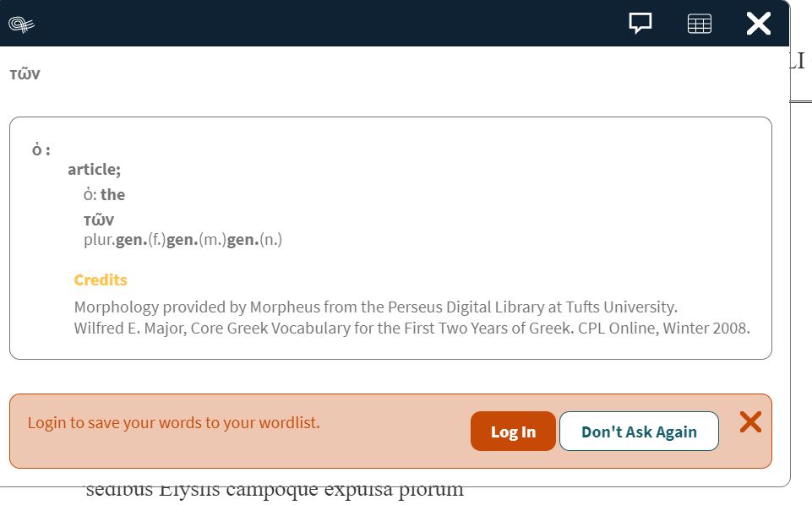Screen dimensions: 812x505
Task: Expand the Credits section
Action: coord(100,280)
